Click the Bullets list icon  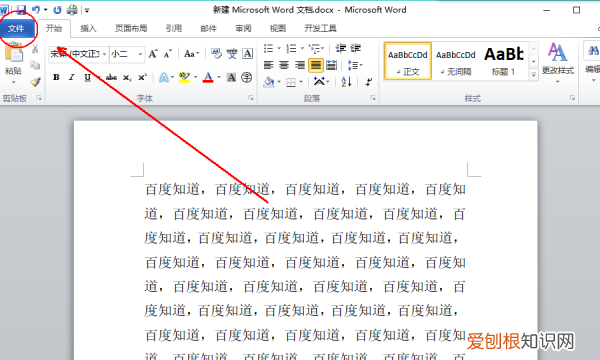pyautogui.click(x=269, y=49)
